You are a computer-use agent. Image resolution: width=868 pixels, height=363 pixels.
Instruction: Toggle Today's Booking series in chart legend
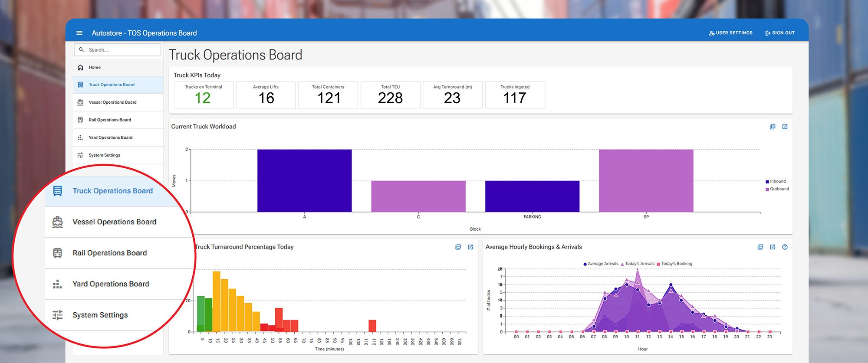point(676,264)
